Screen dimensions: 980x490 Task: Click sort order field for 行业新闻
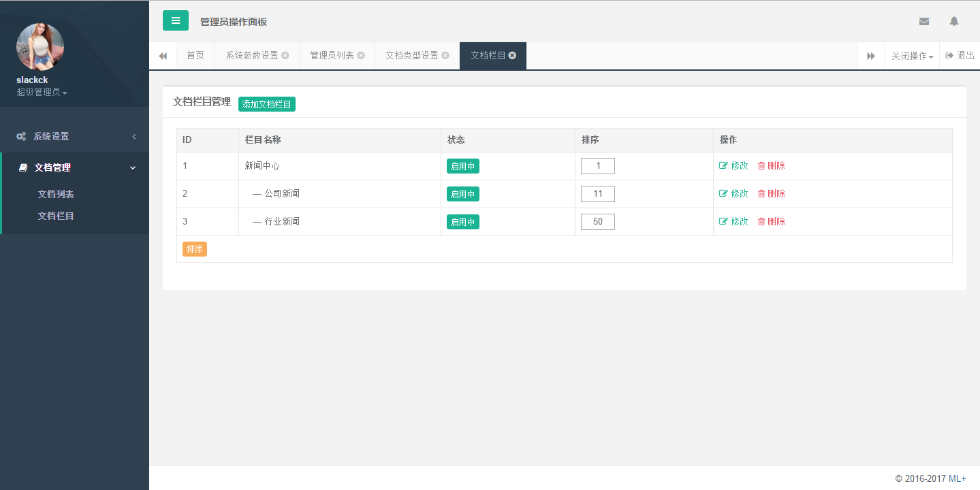coord(597,222)
